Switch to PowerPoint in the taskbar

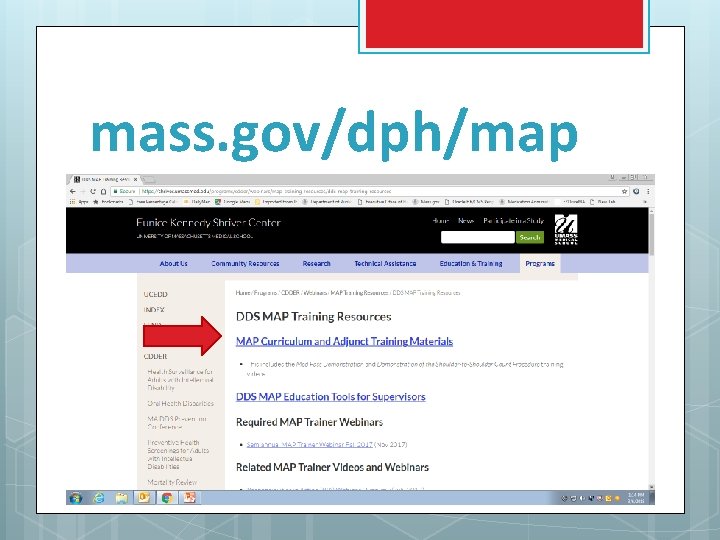[189, 498]
